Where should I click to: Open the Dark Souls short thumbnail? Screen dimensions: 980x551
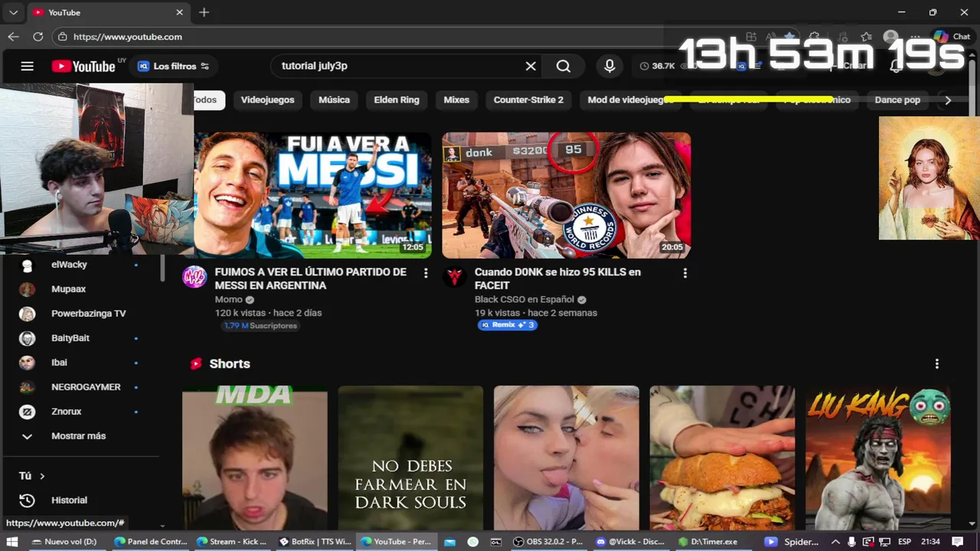(x=410, y=458)
